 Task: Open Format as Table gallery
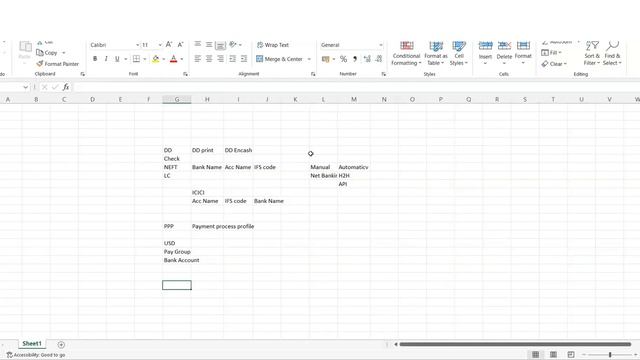(436, 53)
